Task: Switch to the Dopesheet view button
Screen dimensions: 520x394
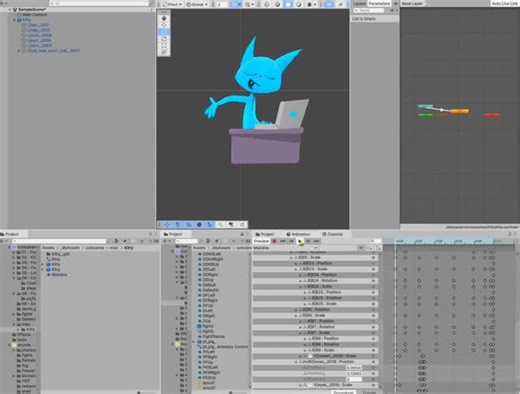Action: [344, 392]
